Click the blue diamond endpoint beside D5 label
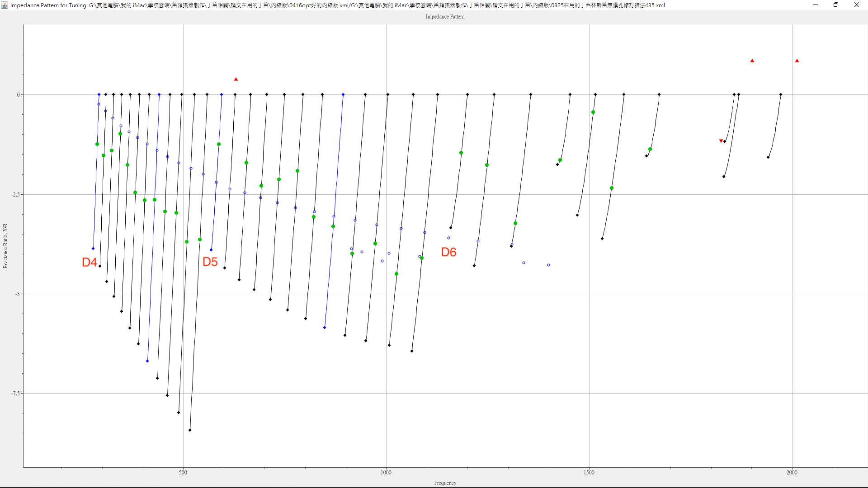The width and height of the screenshot is (868, 488). [x=211, y=250]
